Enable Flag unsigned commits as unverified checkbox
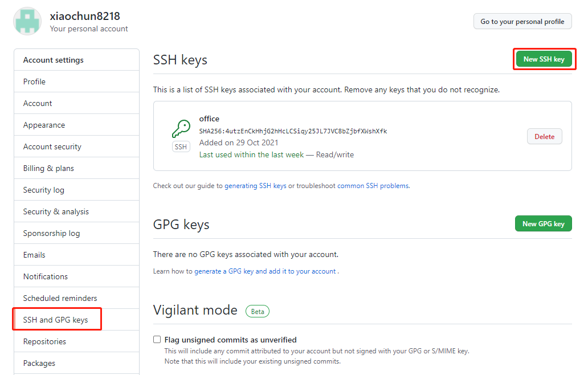 click(x=157, y=340)
